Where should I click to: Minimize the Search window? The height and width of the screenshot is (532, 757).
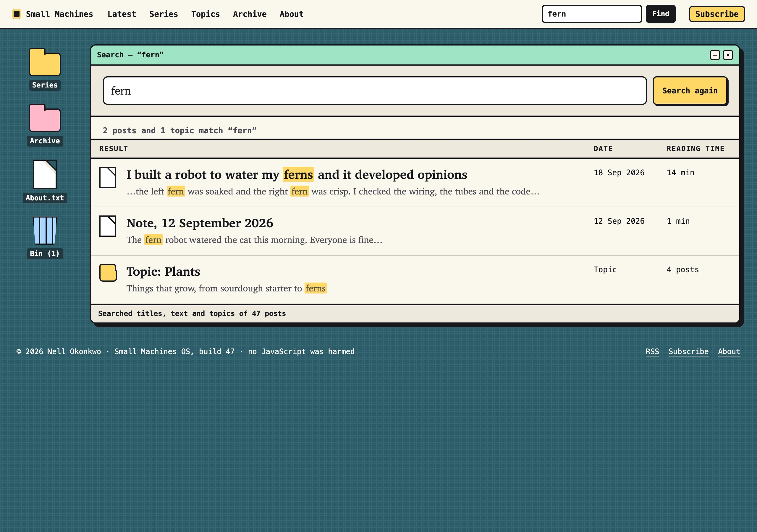tap(715, 55)
